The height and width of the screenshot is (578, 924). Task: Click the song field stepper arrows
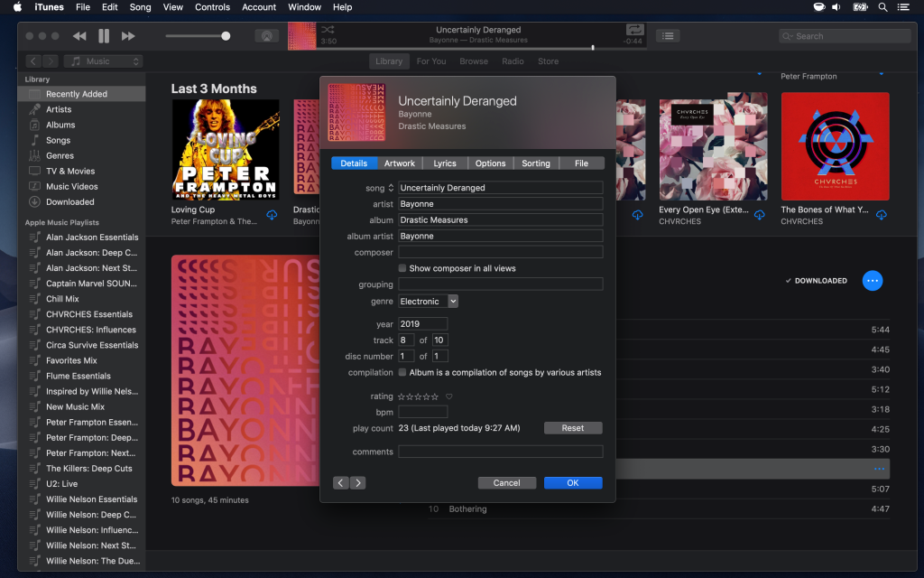coord(391,188)
